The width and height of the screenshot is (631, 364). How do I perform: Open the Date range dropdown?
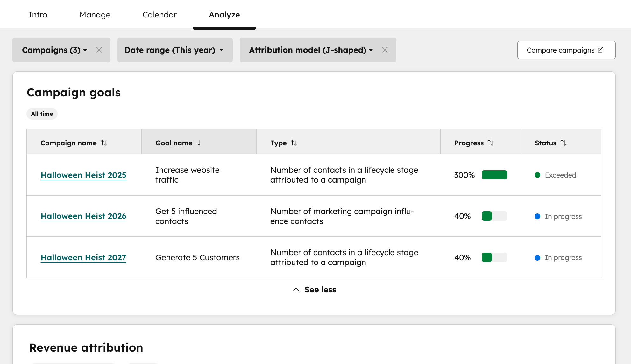174,50
